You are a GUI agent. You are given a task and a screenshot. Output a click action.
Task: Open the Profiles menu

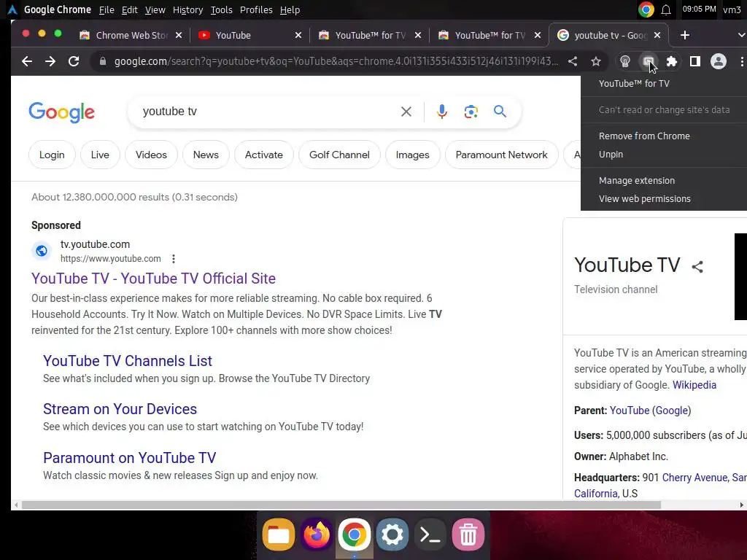[256, 10]
